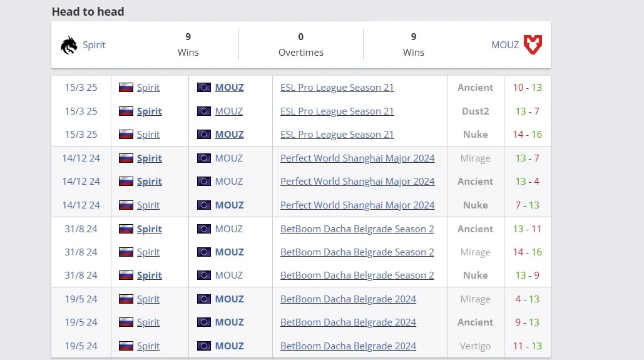Open Spirit team name in head-to-head header
The image size is (644, 360).
tap(94, 45)
